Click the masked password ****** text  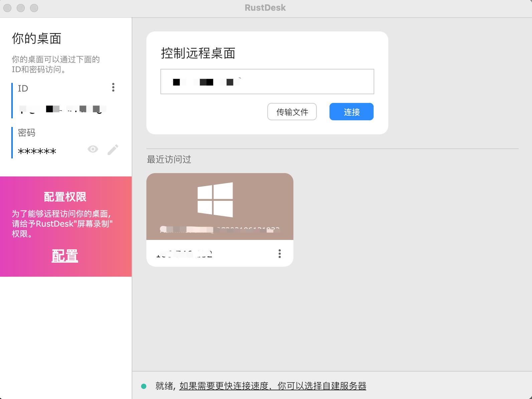pos(37,151)
